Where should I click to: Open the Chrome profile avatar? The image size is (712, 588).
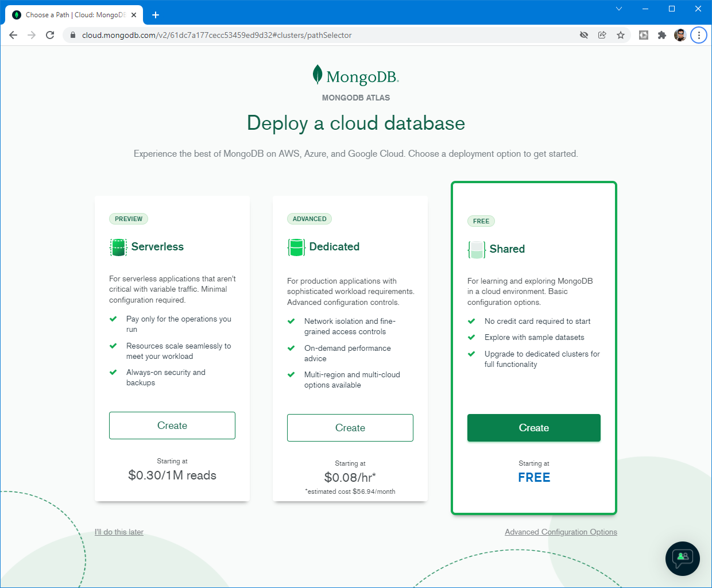click(x=680, y=35)
